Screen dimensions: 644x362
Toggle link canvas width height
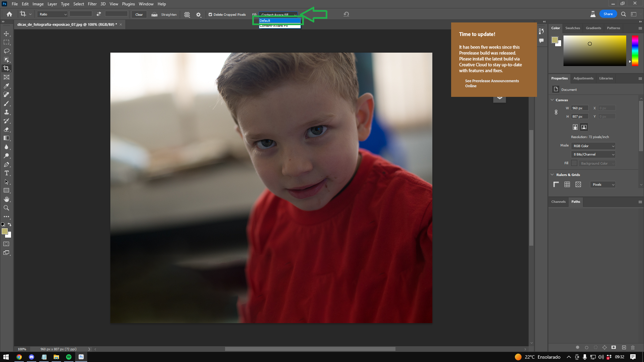[556, 112]
